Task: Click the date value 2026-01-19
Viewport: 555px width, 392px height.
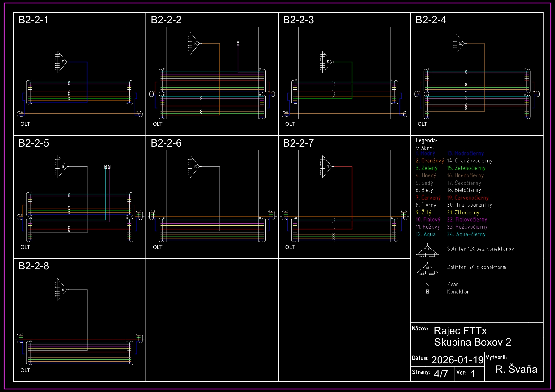Action: (457, 360)
